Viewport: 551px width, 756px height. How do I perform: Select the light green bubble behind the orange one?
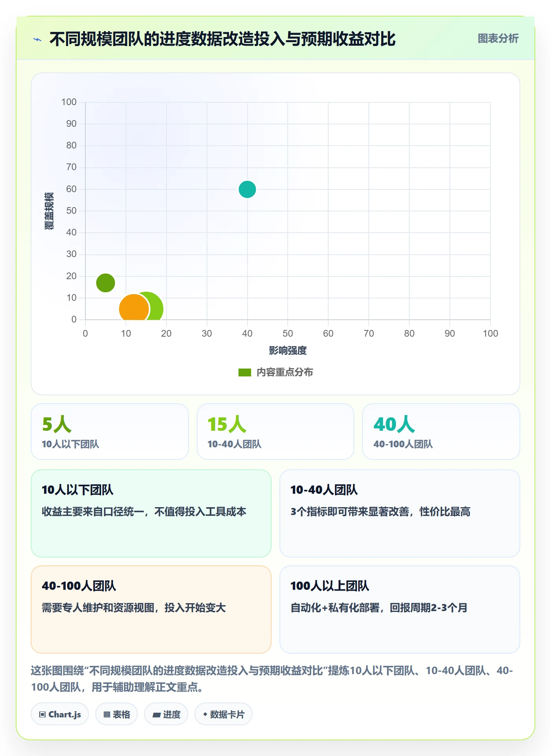pos(156,308)
